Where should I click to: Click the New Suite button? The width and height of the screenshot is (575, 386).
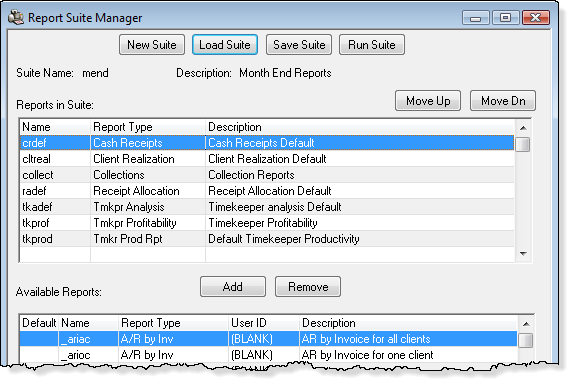152,45
